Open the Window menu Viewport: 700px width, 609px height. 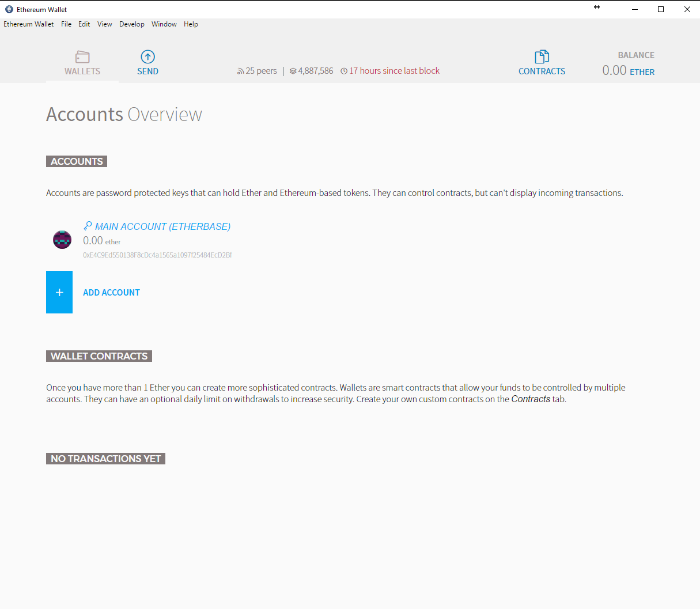[164, 24]
